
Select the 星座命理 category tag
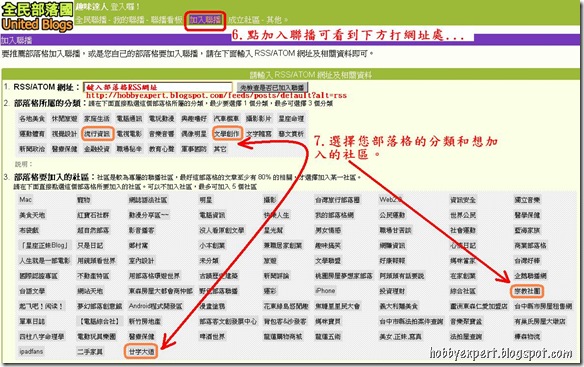(x=291, y=119)
